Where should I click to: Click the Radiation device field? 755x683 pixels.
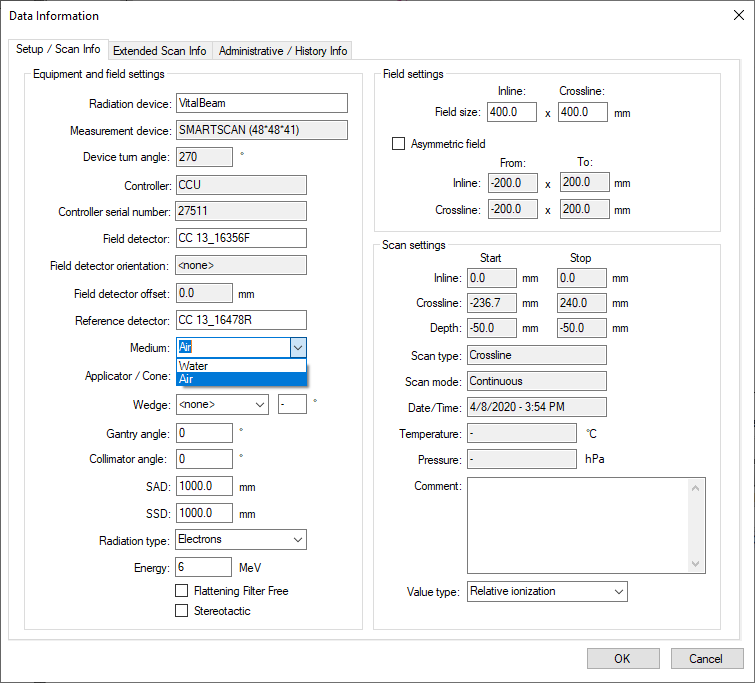261,103
